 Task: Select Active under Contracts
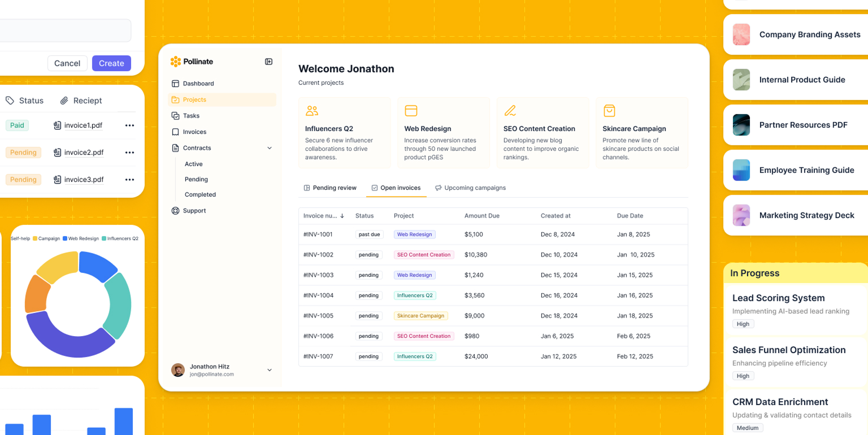[x=193, y=164]
